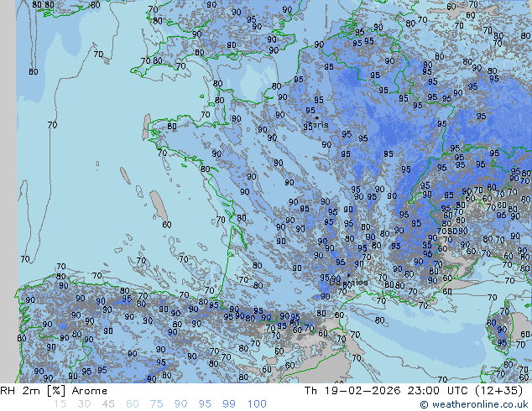Click the forecast date 'Th 19-02-2026'

click(x=352, y=391)
